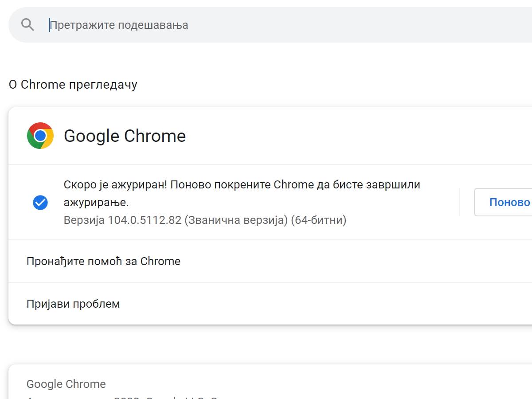Viewport: 532px width, 399px height.
Task: Click the restart button to finish updating
Action: [x=509, y=202]
